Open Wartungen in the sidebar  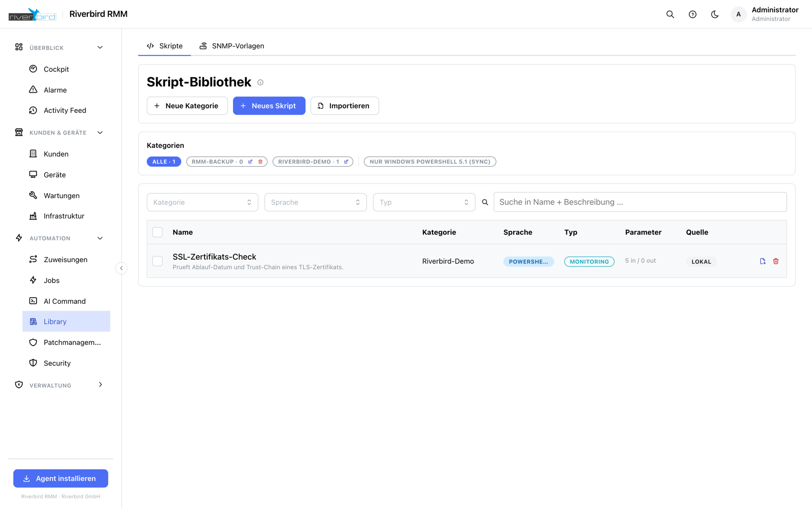coord(66,196)
